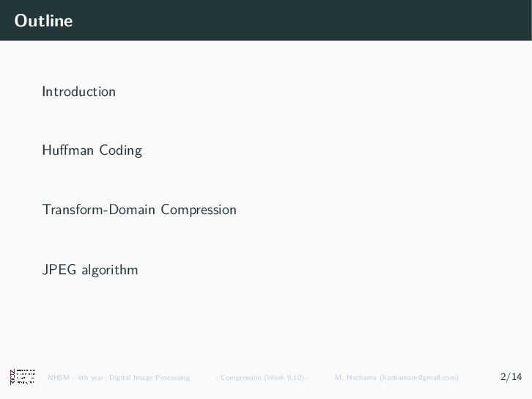This screenshot has height=399, width=532.
Task: Click the word Domain in the third outline item
Action: (x=132, y=210)
